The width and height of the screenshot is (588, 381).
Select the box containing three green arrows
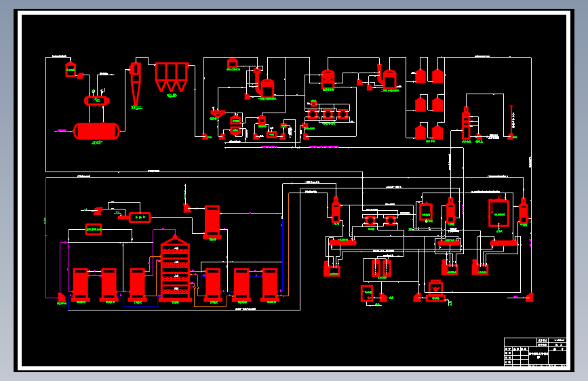coord(140,218)
